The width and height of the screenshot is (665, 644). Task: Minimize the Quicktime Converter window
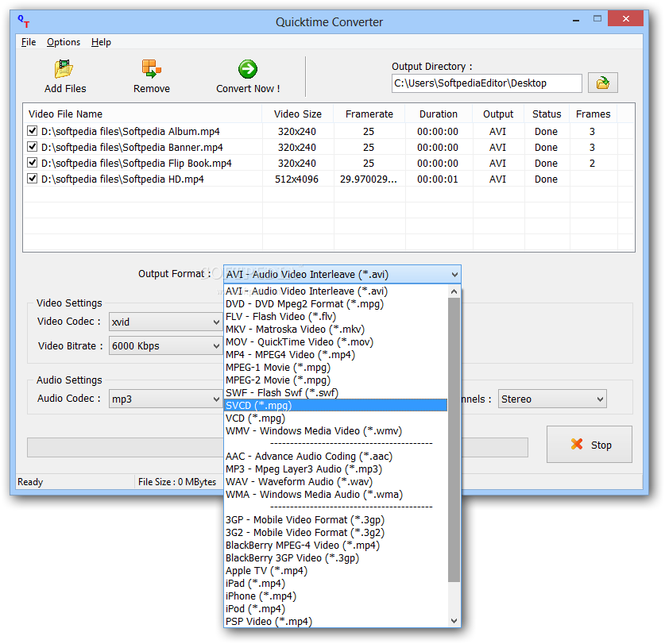576,19
